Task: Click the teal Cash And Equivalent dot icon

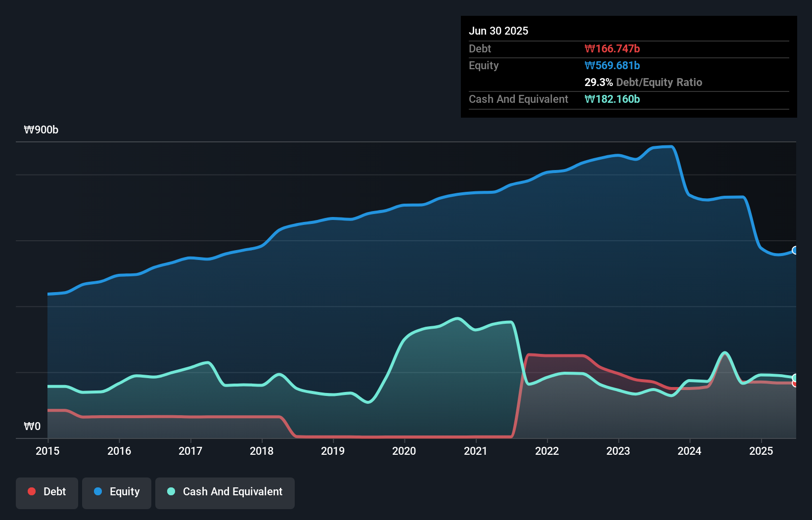Action: [170, 491]
